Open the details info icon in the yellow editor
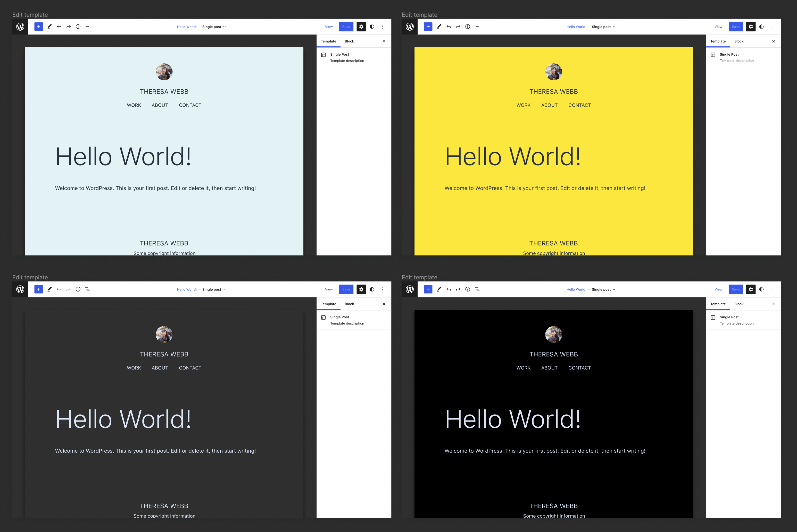Screen dimensions: 797x532 [468, 27]
